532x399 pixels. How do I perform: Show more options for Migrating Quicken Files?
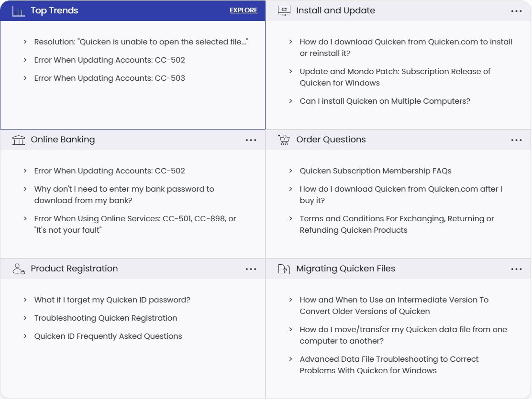516,269
